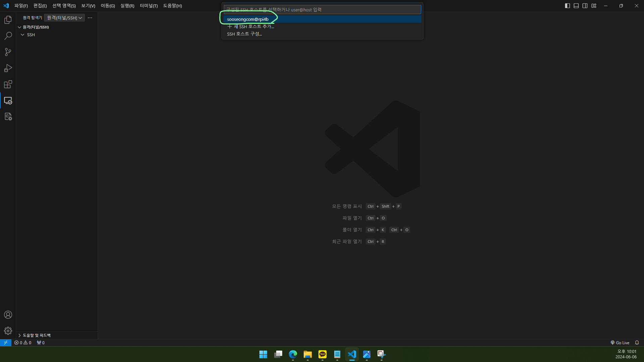Open the Explorer view in activity bar
This screenshot has width=644, height=362.
tap(8, 20)
